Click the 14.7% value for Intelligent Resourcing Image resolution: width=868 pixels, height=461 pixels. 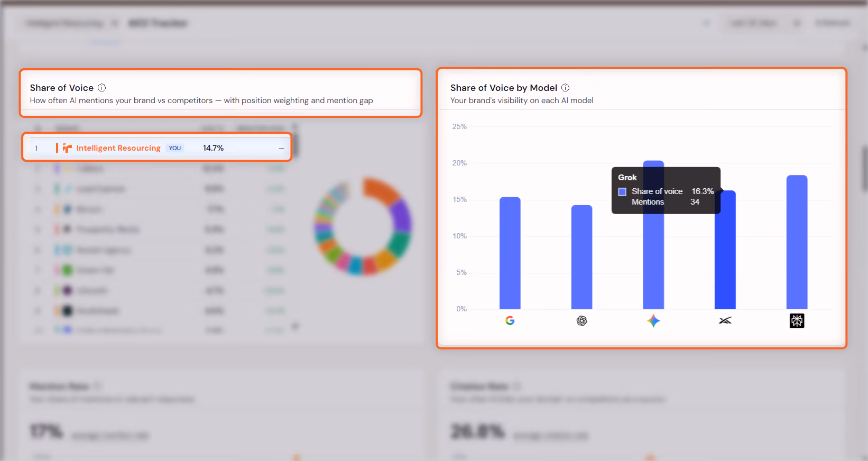[213, 148]
